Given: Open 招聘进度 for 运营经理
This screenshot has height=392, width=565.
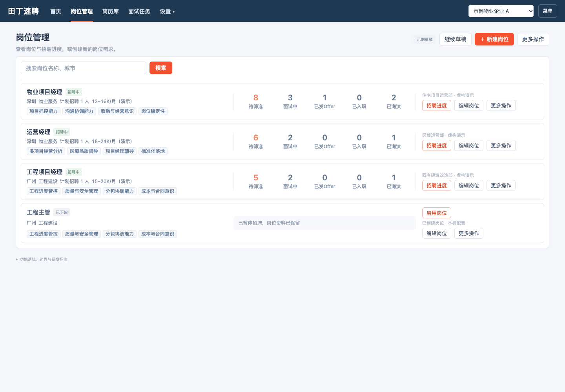Looking at the screenshot, I should [437, 145].
